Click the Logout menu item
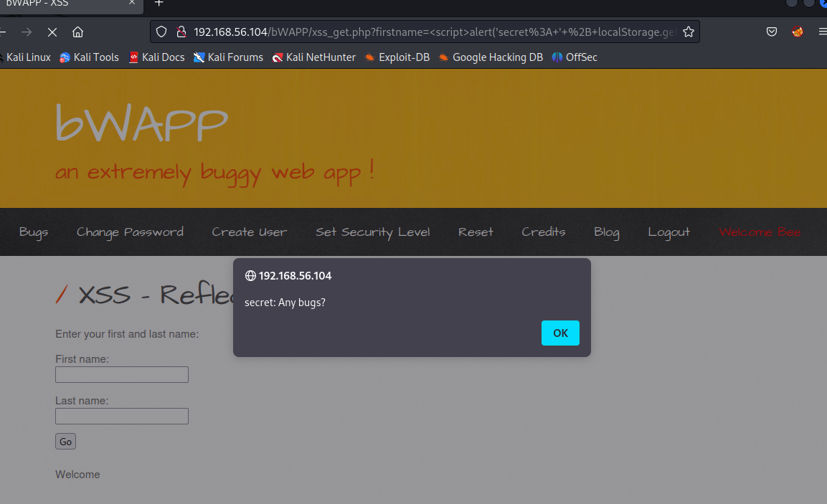 click(668, 232)
